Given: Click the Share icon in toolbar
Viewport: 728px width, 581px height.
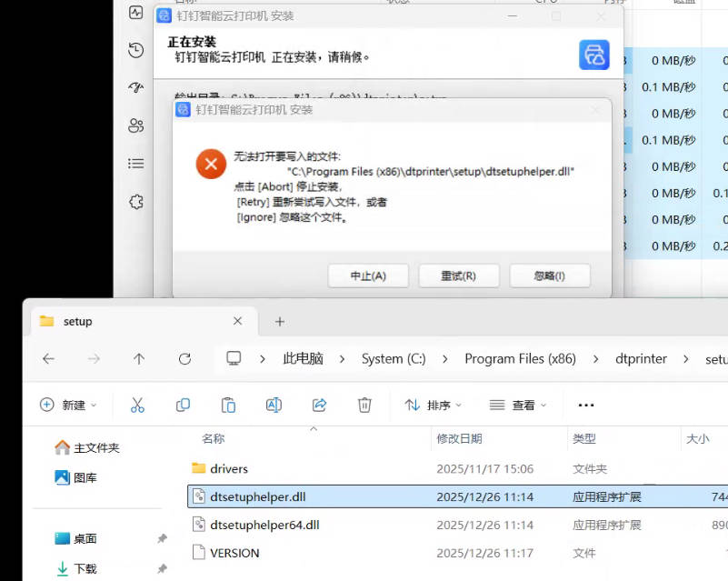Looking at the screenshot, I should [x=319, y=405].
